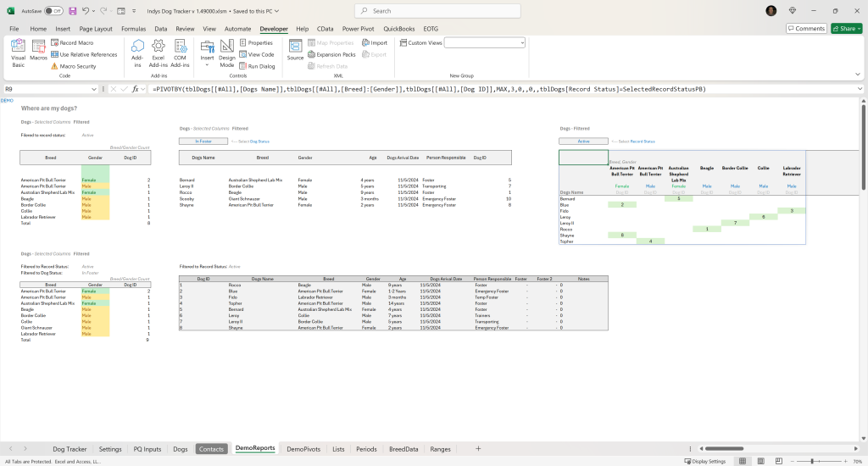Toggle Design Mode

point(227,53)
